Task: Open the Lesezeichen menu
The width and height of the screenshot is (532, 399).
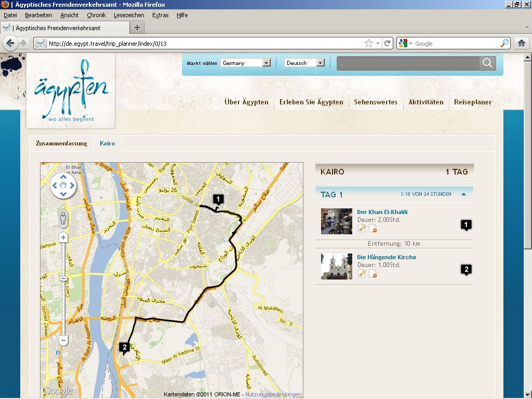Action: point(129,15)
